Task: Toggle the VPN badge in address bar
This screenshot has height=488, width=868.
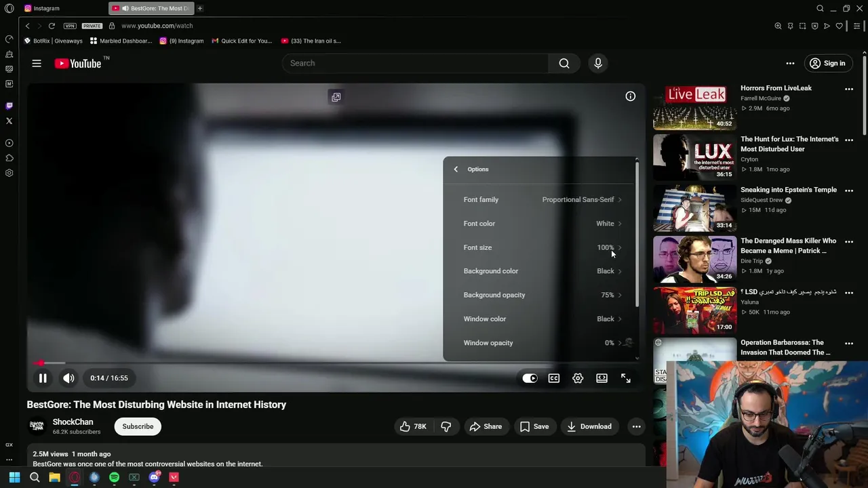Action: coord(70,26)
